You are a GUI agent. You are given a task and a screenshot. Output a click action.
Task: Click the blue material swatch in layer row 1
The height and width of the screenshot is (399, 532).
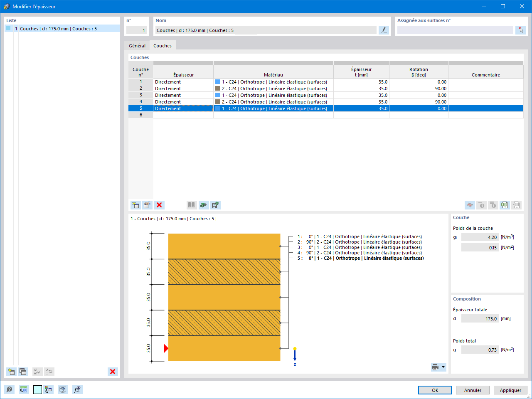coord(217,82)
